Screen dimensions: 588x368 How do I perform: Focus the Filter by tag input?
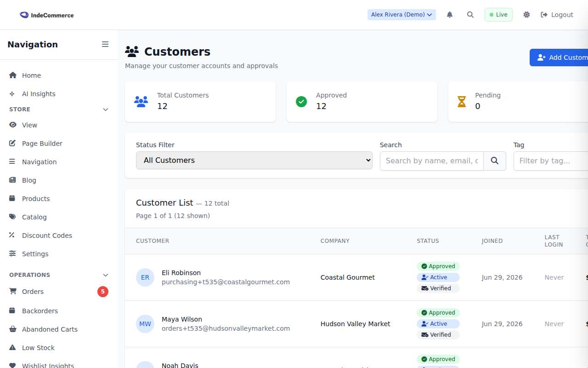click(551, 161)
